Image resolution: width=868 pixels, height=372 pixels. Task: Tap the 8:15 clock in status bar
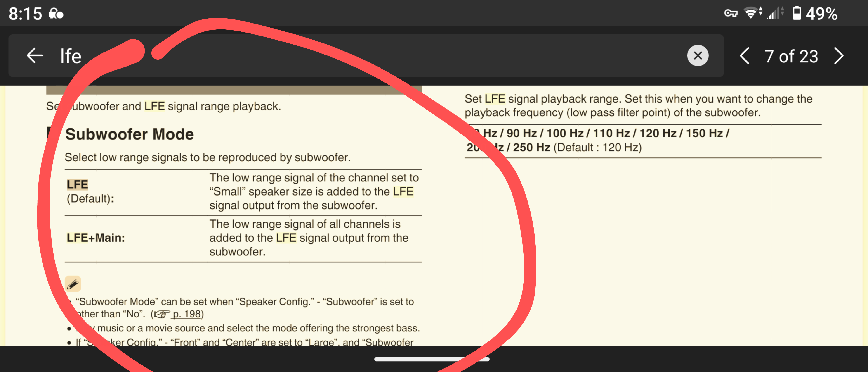[25, 14]
